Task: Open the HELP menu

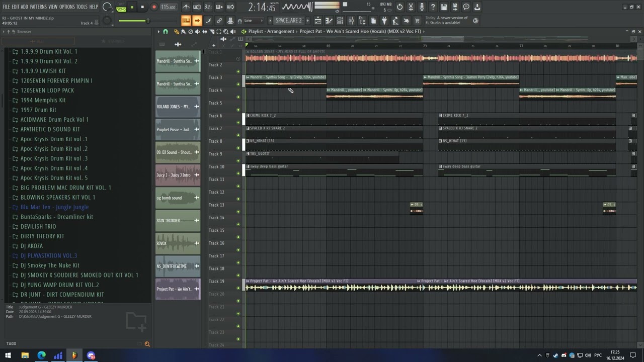Action: tap(94, 7)
